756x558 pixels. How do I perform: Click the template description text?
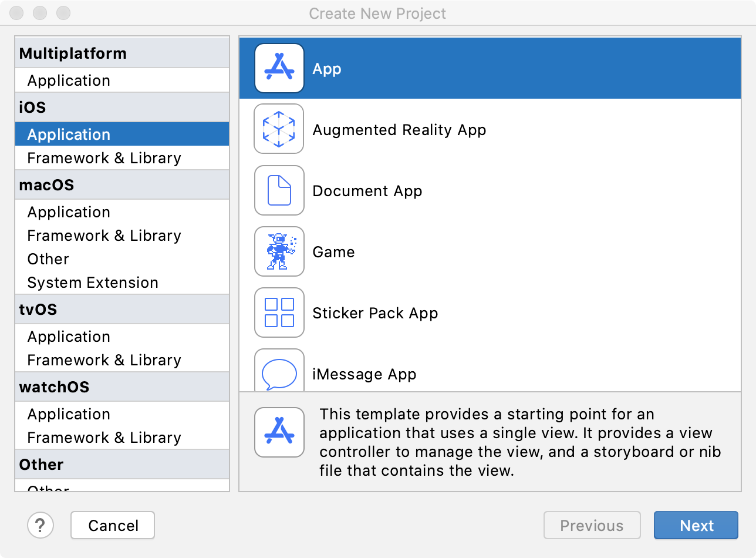[520, 442]
